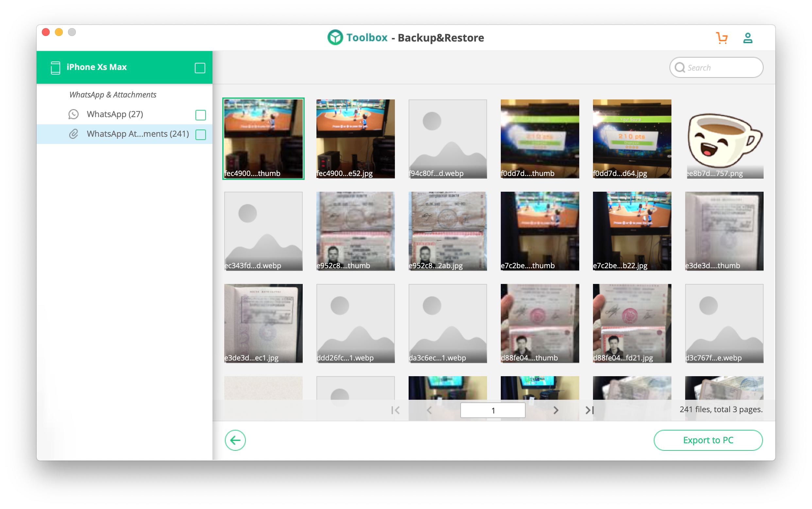Click the green back arrow button
The image size is (812, 509).
235,440
